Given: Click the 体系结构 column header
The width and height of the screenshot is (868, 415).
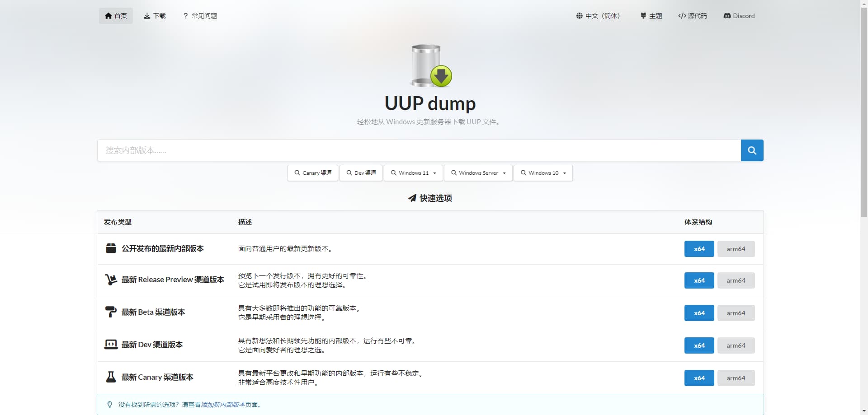Looking at the screenshot, I should click(x=698, y=222).
